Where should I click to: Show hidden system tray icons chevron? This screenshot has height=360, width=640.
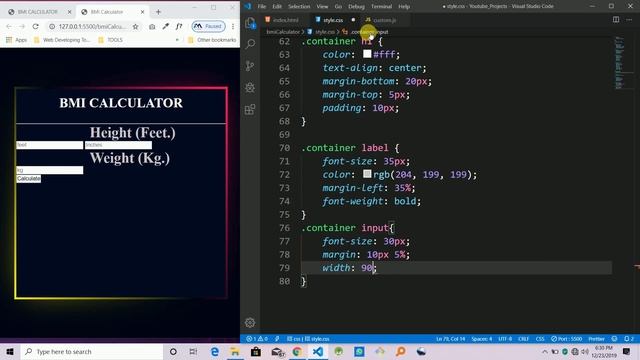point(545,351)
